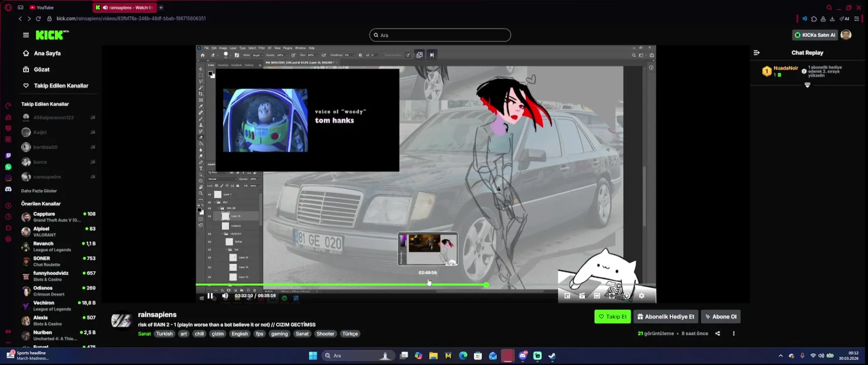This screenshot has height=365, width=868.
Task: Open Windows taskbar search box
Action: tap(358, 356)
